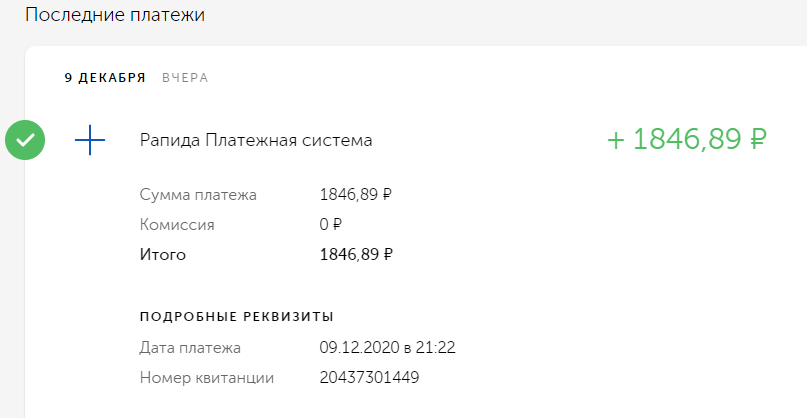The width and height of the screenshot is (807, 418).
Task: Click the blue plus icon
Action: tap(90, 140)
